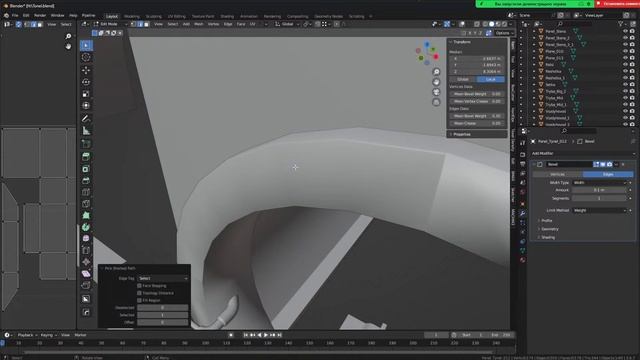The image size is (640, 360).
Task: Select the Select Box tool
Action: (86, 45)
